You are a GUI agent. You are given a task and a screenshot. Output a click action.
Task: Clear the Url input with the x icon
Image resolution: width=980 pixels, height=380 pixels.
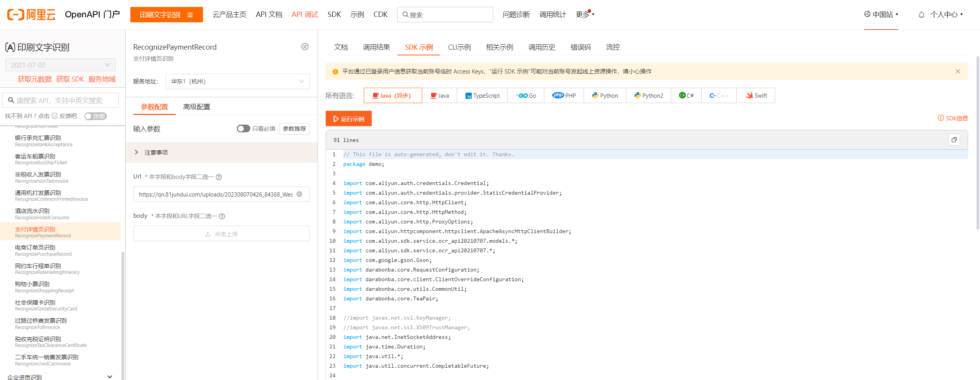pos(299,194)
